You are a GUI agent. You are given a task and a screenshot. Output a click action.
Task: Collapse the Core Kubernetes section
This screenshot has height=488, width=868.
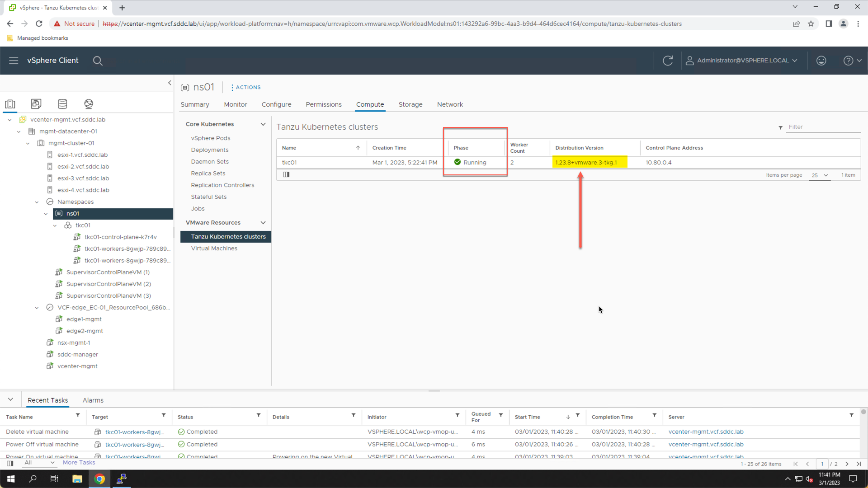pyautogui.click(x=263, y=124)
